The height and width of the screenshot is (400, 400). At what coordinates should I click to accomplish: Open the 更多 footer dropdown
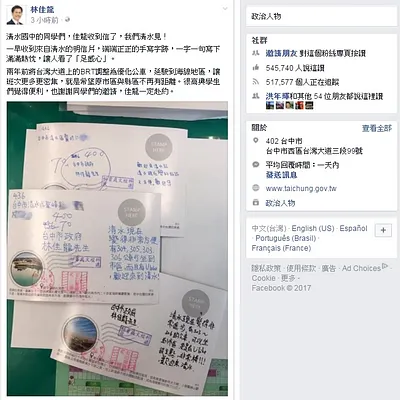[288, 278]
